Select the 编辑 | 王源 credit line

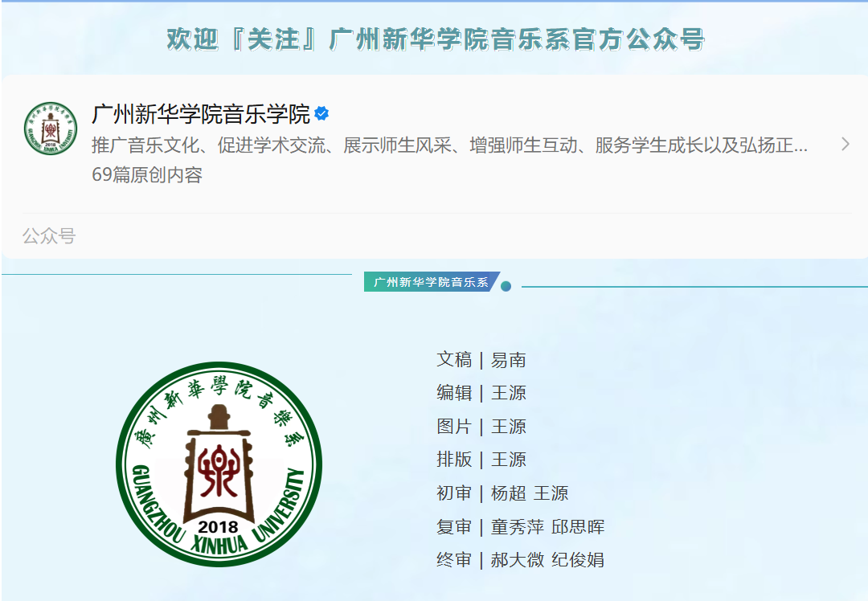481,393
